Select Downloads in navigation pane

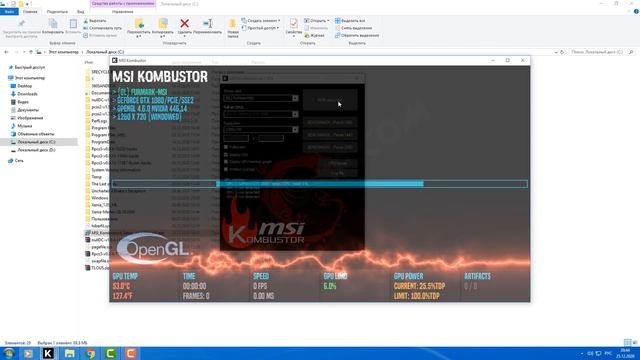pyautogui.click(x=27, y=94)
